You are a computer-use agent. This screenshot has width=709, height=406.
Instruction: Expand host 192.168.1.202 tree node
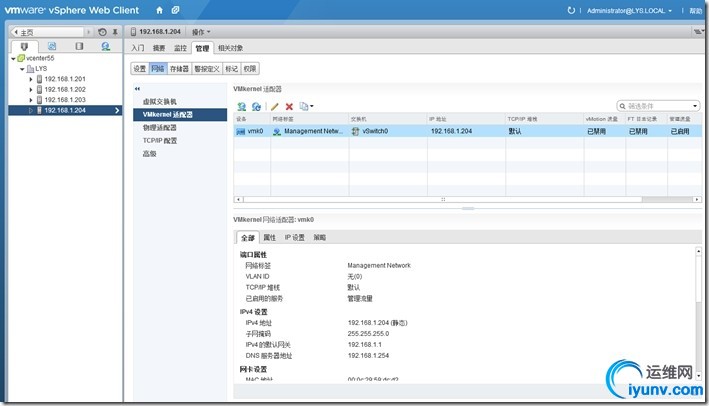click(x=31, y=90)
